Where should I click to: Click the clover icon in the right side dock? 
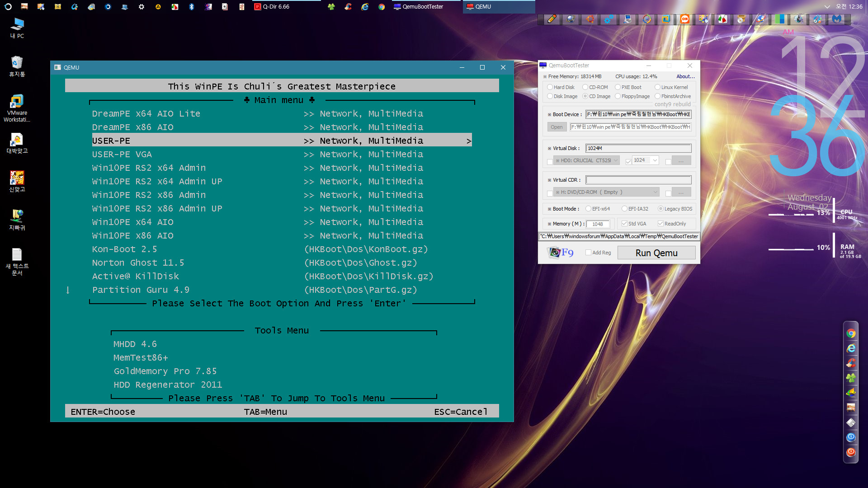(851, 378)
